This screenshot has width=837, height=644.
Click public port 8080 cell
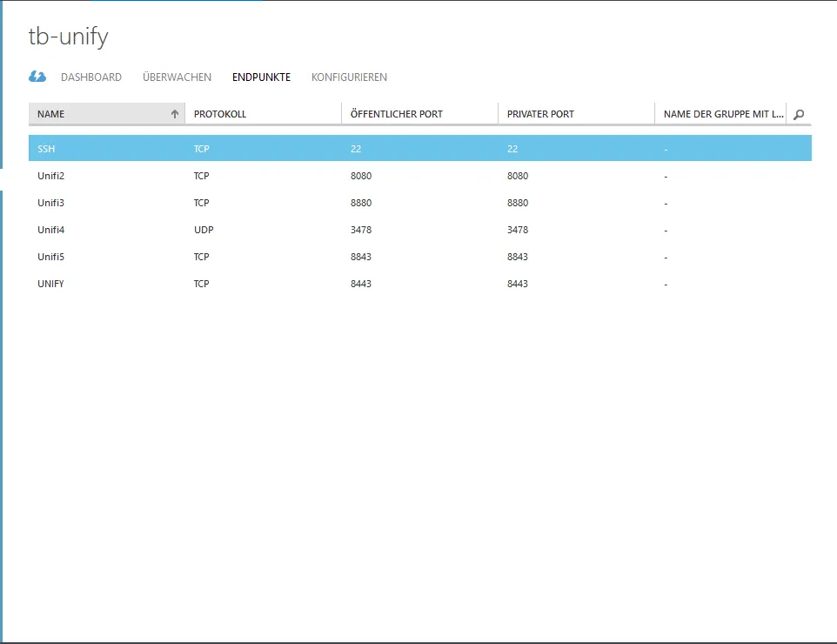361,176
